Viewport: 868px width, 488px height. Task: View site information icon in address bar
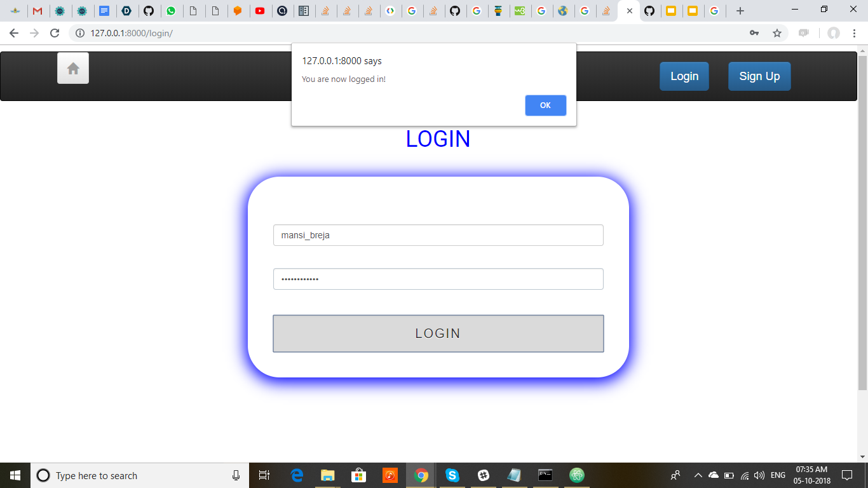(80, 33)
